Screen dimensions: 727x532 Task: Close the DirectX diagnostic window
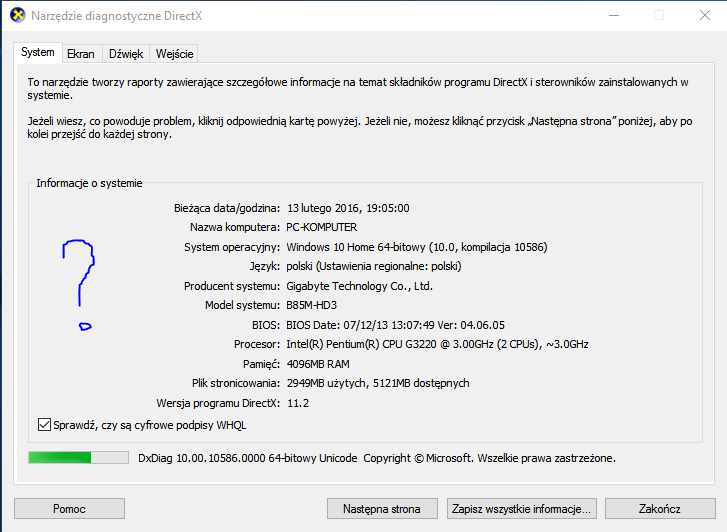[x=705, y=15]
